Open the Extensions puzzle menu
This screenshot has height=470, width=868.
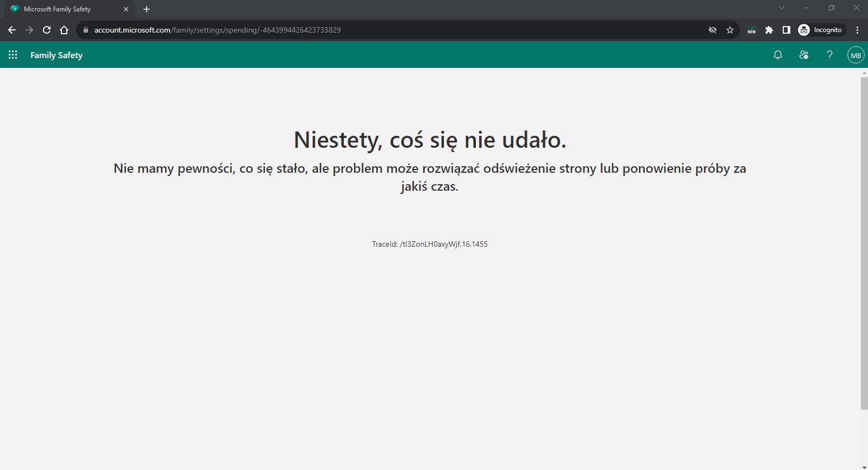click(769, 30)
